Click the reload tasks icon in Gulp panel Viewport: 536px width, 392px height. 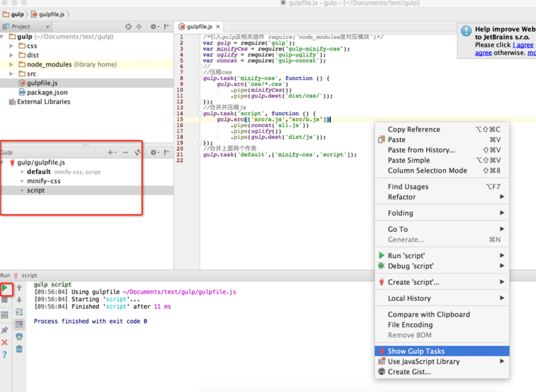click(137, 152)
